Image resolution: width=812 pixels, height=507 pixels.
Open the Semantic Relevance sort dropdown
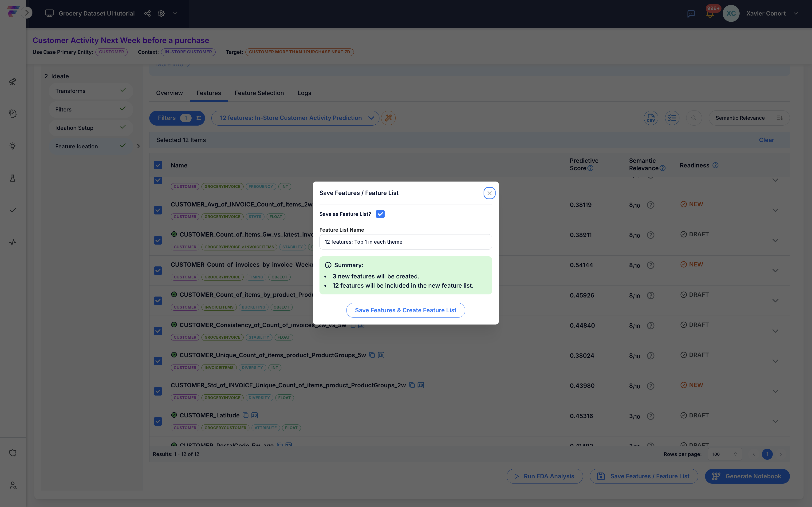[x=749, y=118]
